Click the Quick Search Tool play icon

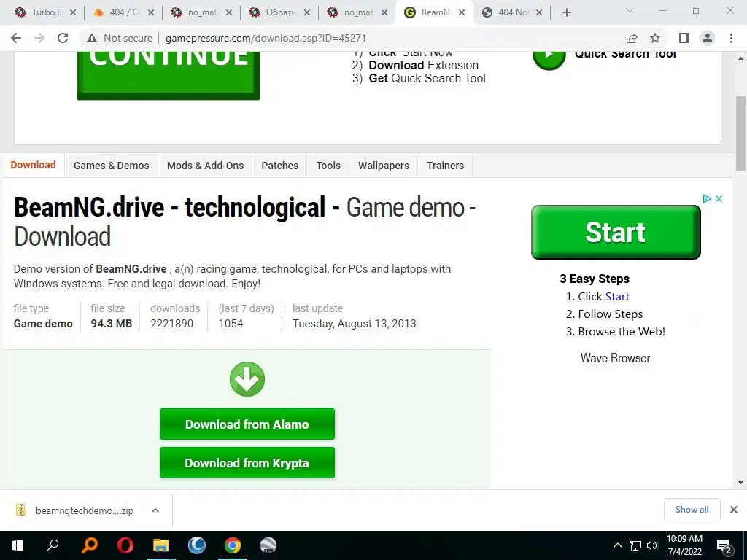(549, 60)
